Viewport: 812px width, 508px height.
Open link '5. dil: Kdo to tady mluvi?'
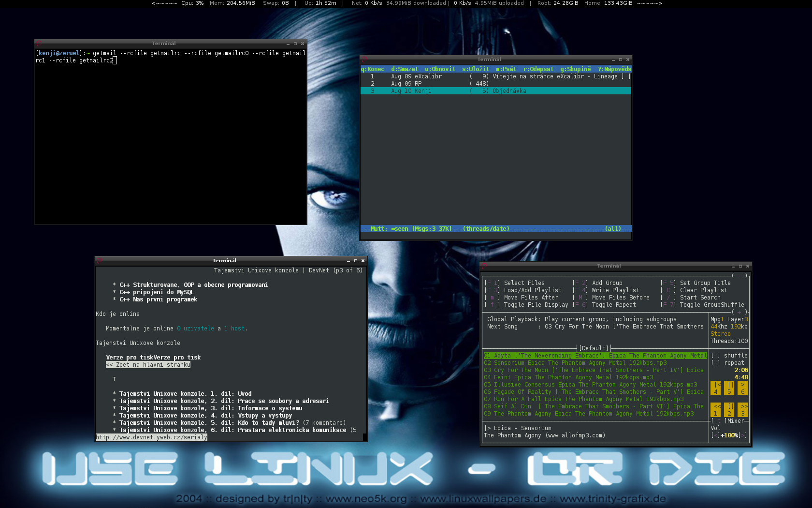pyautogui.click(x=209, y=423)
